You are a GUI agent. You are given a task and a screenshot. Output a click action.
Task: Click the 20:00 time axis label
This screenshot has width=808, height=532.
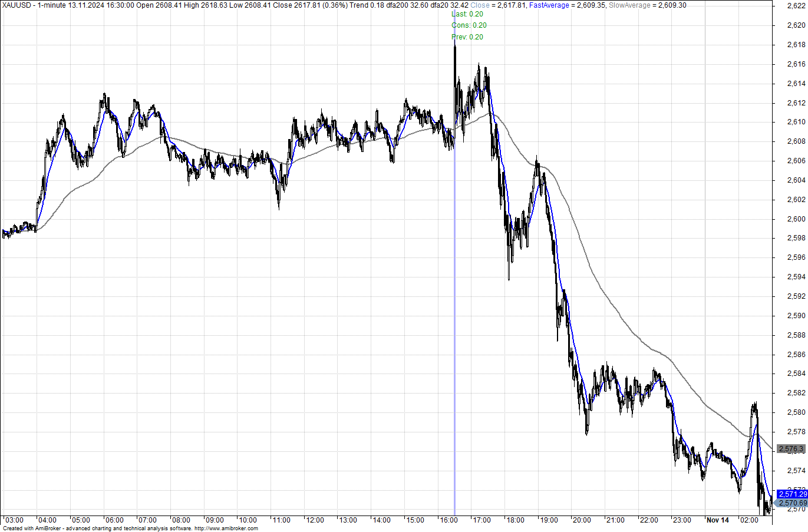pos(582,520)
